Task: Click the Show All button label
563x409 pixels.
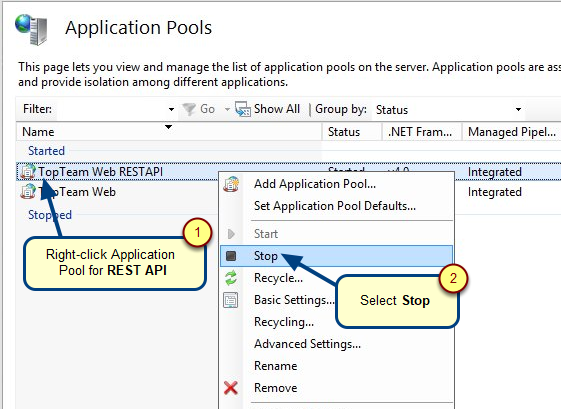Action: click(x=276, y=109)
